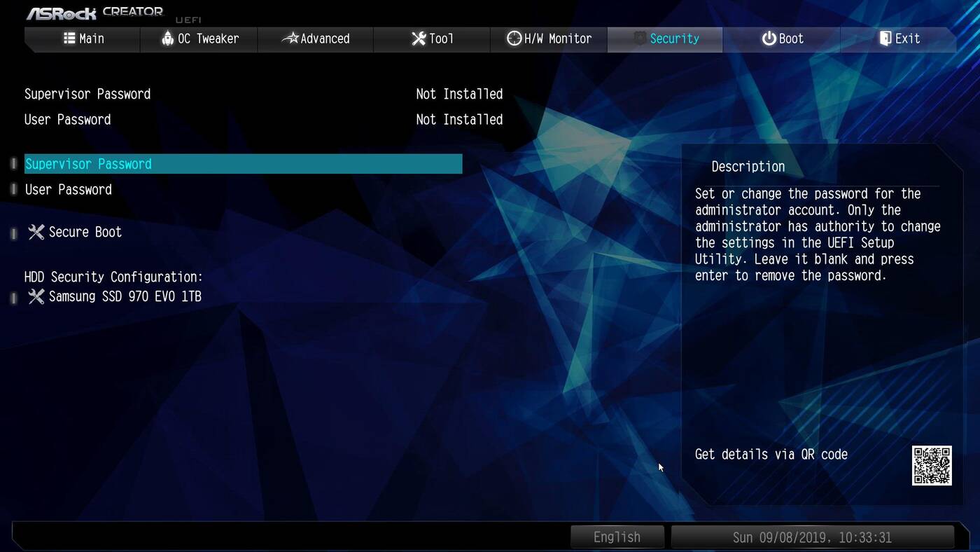Open the H/W Monitor tab
This screenshot has height=552, width=980.
click(549, 39)
